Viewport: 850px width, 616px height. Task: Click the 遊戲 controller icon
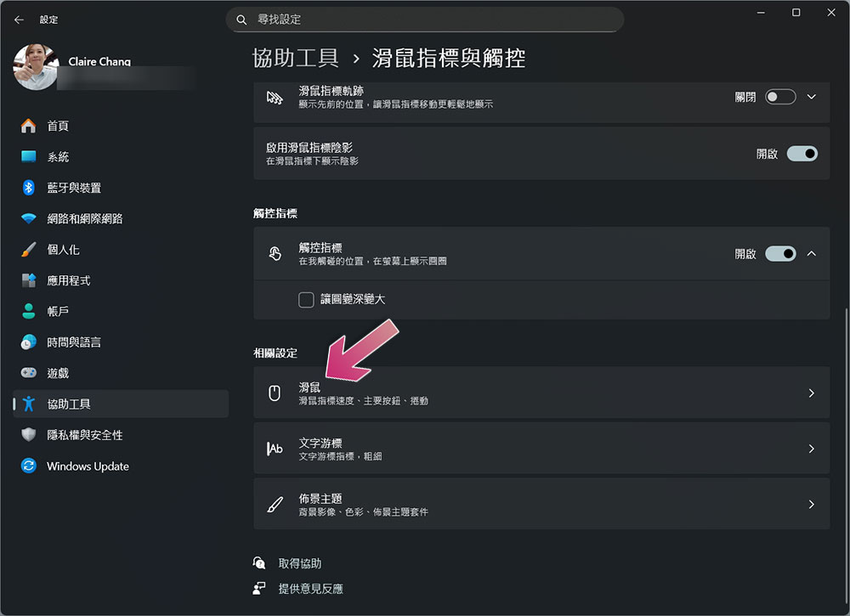28,373
